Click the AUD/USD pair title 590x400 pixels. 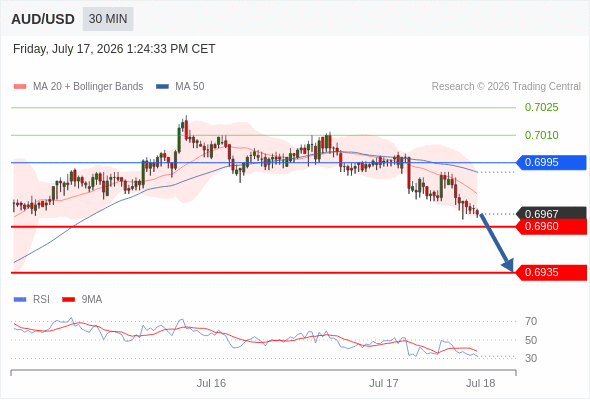coord(43,19)
